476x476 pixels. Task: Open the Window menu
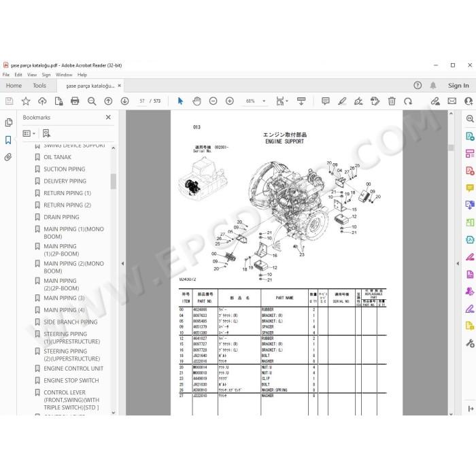click(x=64, y=75)
